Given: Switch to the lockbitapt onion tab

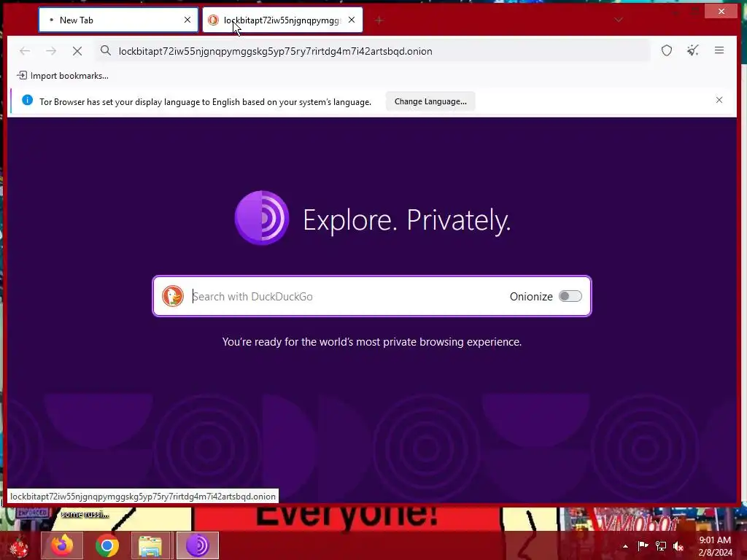Looking at the screenshot, I should click(282, 20).
